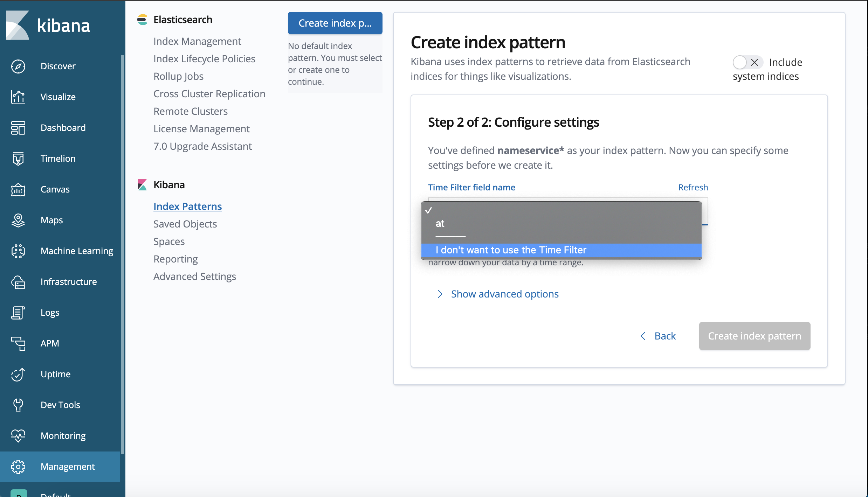
Task: Click the Discover compass icon
Action: (18, 66)
